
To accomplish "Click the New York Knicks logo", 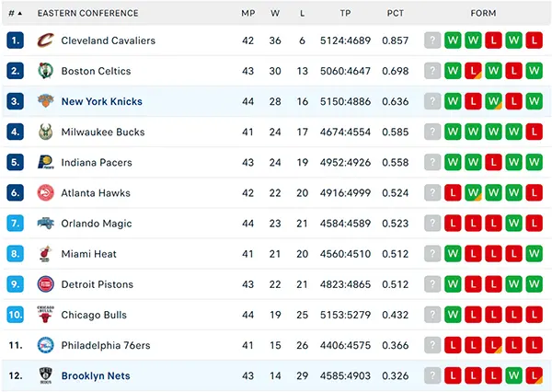I will (x=46, y=101).
